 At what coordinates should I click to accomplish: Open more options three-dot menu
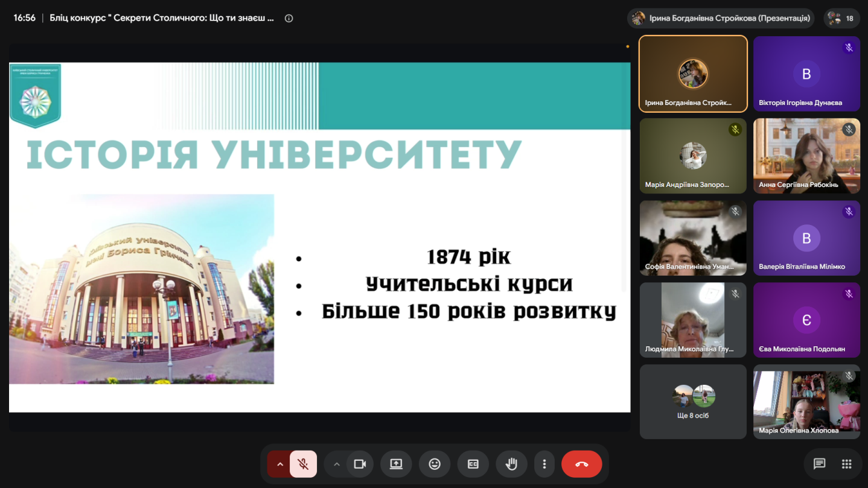click(544, 464)
